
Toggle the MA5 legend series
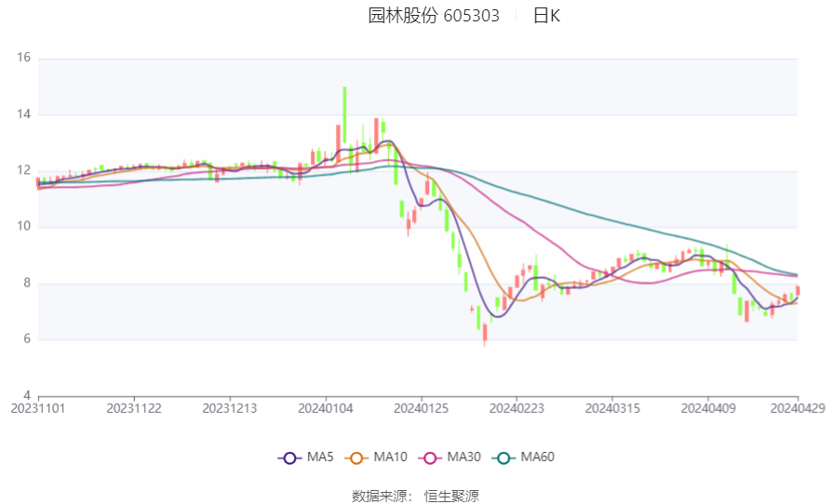tap(306, 458)
